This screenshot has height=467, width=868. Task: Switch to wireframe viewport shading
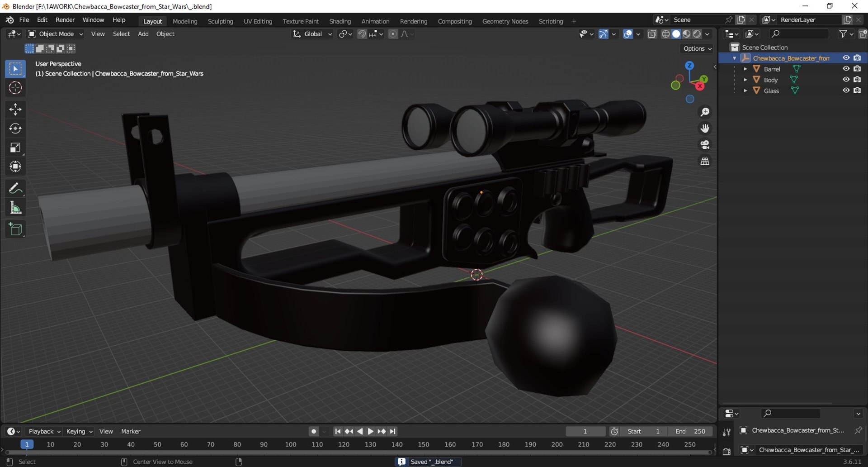[x=665, y=34]
